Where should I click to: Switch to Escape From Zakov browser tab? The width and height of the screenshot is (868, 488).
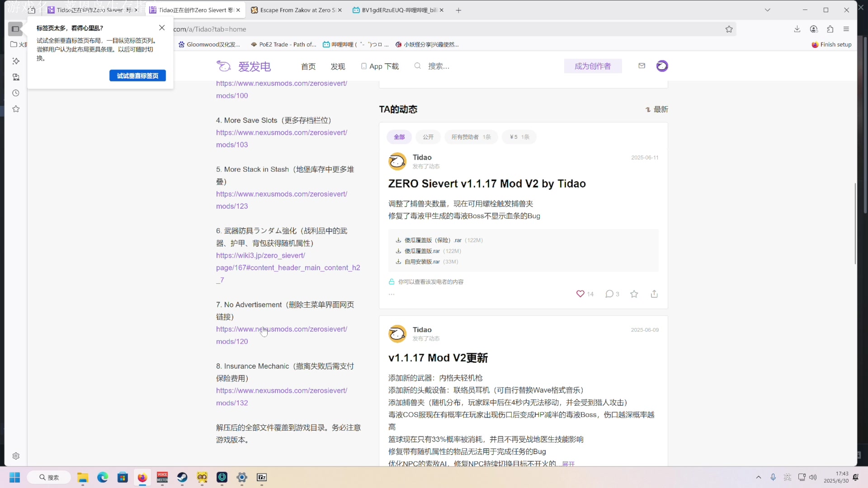coord(296,10)
